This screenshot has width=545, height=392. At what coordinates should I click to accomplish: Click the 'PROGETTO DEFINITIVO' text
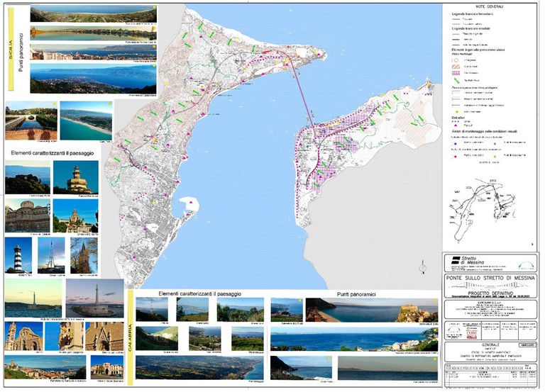(x=490, y=292)
